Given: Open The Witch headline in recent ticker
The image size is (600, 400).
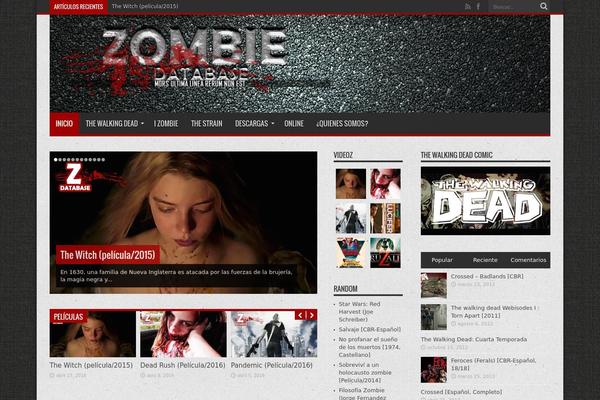Looking at the screenshot, I should pos(145,6).
